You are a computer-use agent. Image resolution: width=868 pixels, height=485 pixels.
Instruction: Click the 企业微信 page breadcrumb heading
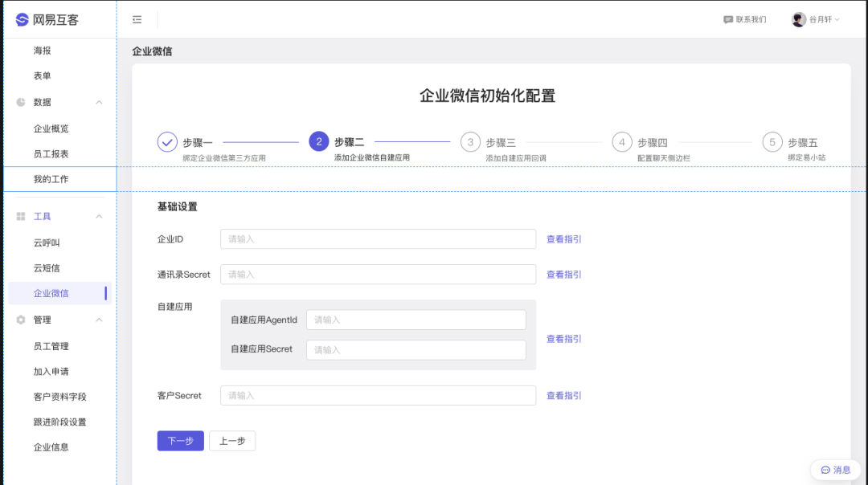[x=152, y=51]
